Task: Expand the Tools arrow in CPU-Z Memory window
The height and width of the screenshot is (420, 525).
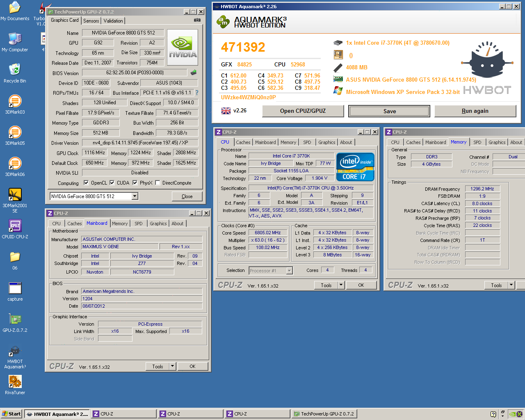Action: click(511, 285)
